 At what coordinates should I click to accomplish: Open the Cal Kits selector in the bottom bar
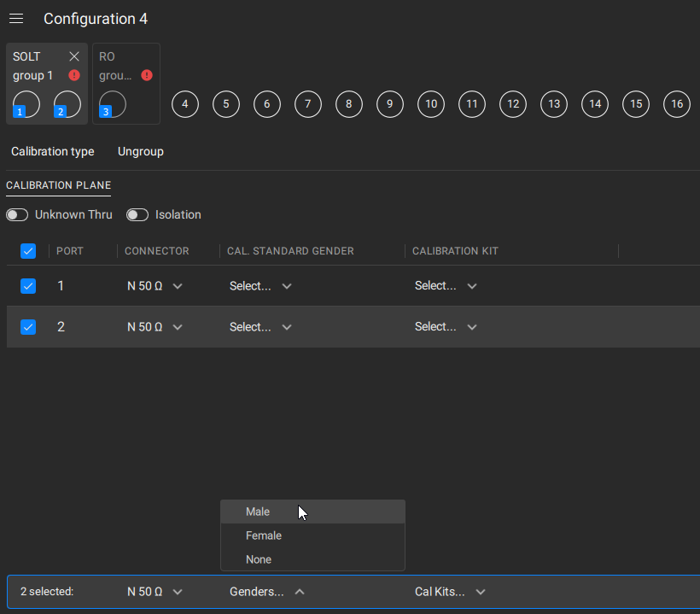click(451, 591)
